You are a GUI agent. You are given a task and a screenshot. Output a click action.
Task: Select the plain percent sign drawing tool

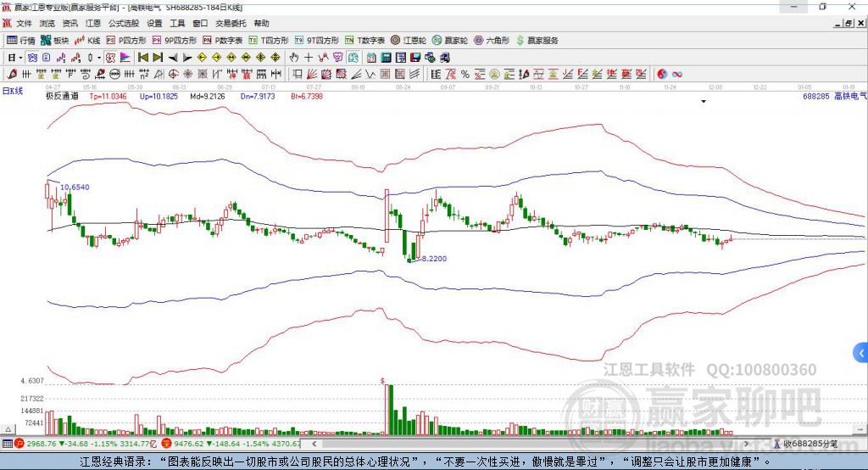coord(465,75)
